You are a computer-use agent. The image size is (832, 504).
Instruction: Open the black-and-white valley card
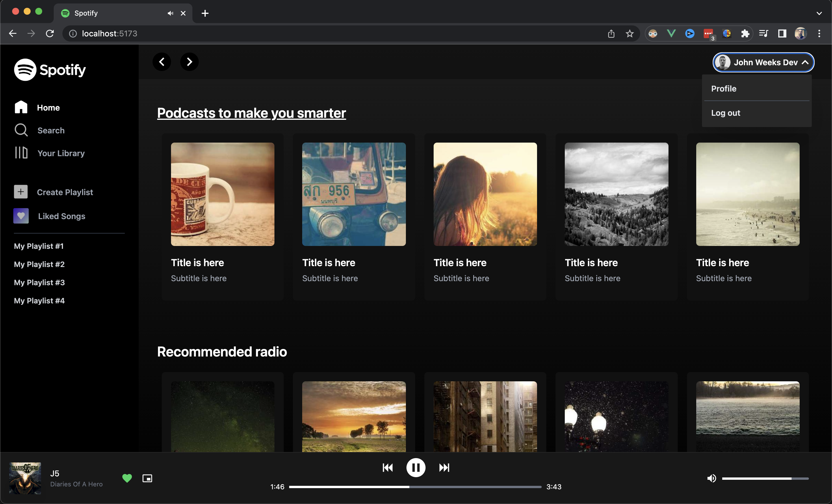[x=616, y=217]
